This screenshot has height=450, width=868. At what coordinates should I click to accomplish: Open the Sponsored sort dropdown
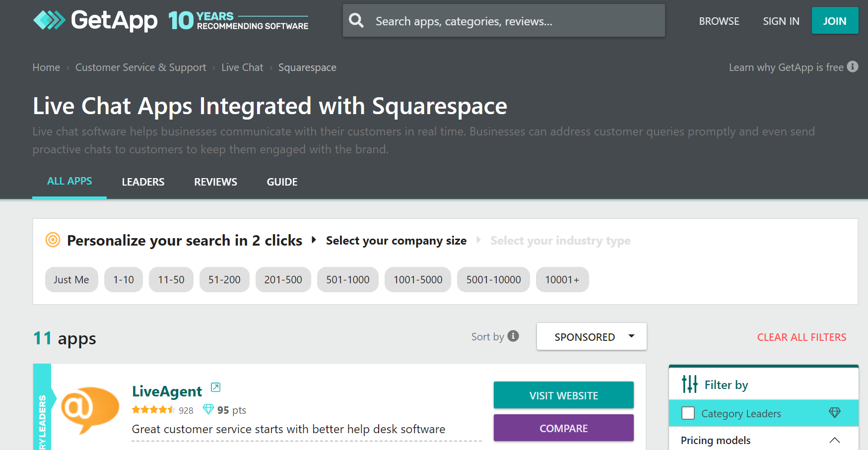[x=592, y=337]
